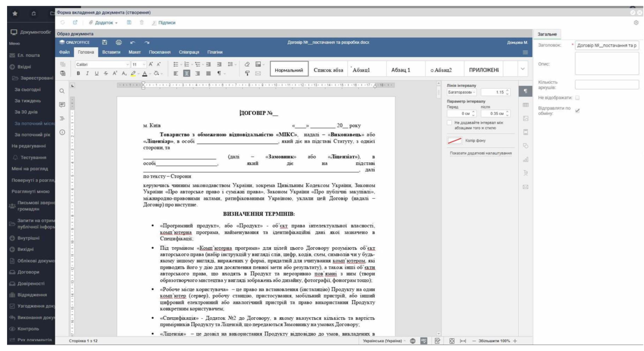The image size is (644, 351).
Task: Expand the paragraph styles gallery
Action: [x=522, y=69]
